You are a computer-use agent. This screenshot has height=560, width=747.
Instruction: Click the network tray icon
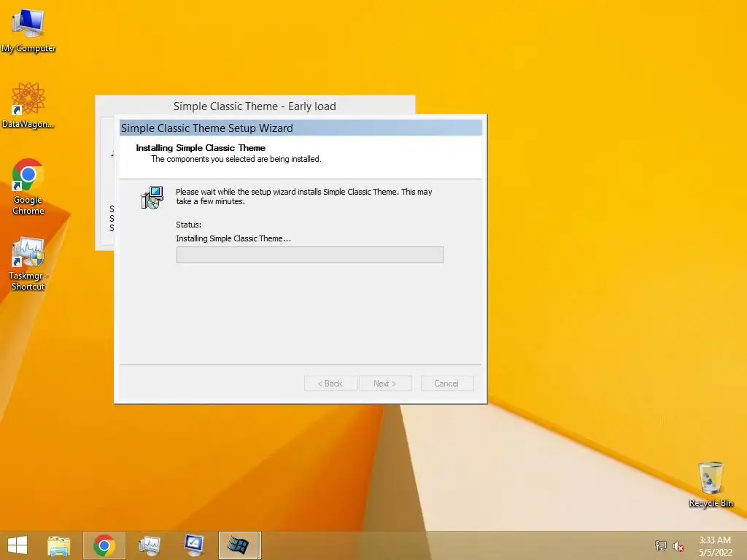tap(660, 545)
